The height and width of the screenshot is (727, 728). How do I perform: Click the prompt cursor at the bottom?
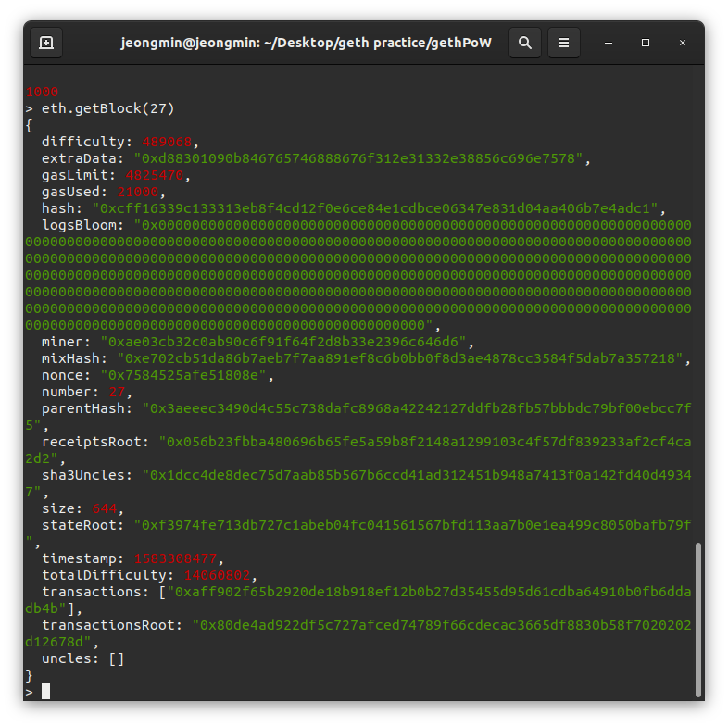pos(45,691)
